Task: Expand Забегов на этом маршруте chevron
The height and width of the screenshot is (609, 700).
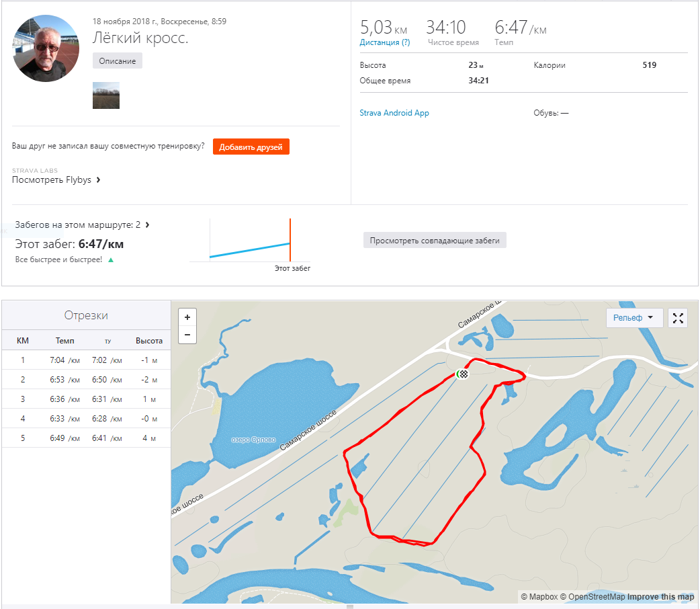Action: (x=147, y=225)
